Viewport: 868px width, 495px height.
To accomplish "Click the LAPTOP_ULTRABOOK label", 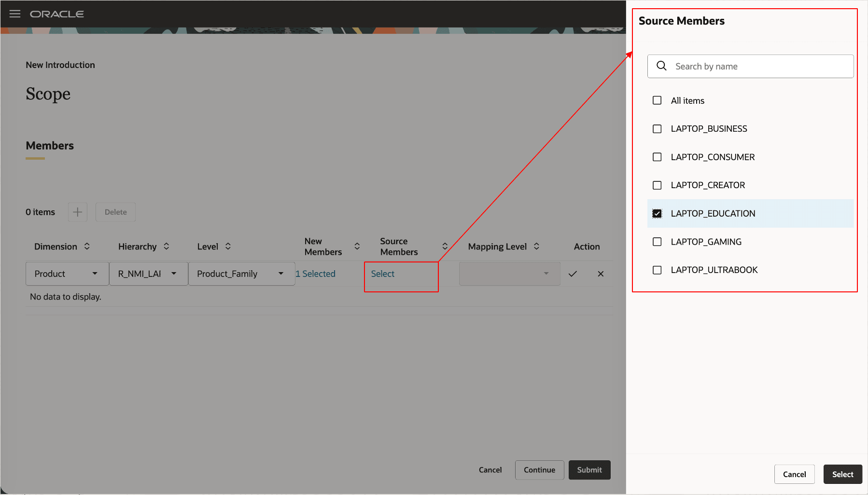I will click(x=714, y=270).
